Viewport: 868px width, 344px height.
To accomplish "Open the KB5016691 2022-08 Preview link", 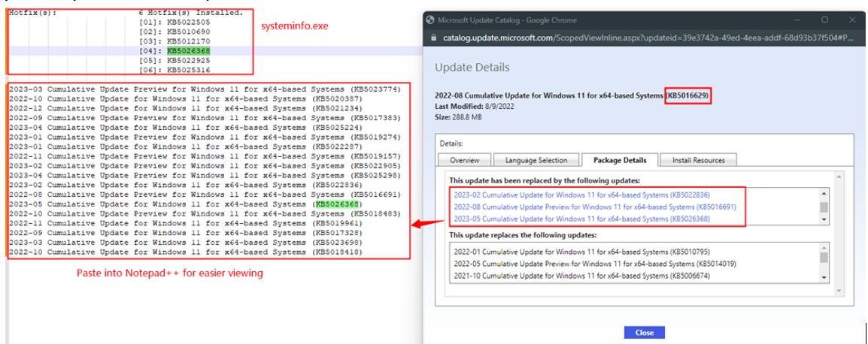I will tap(595, 207).
